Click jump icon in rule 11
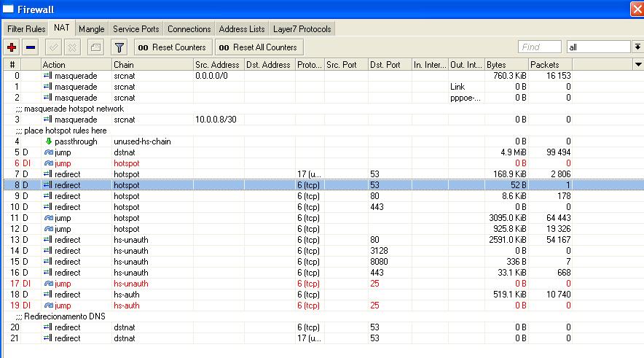Image resolution: width=644 pixels, height=358 pixels. [x=49, y=218]
